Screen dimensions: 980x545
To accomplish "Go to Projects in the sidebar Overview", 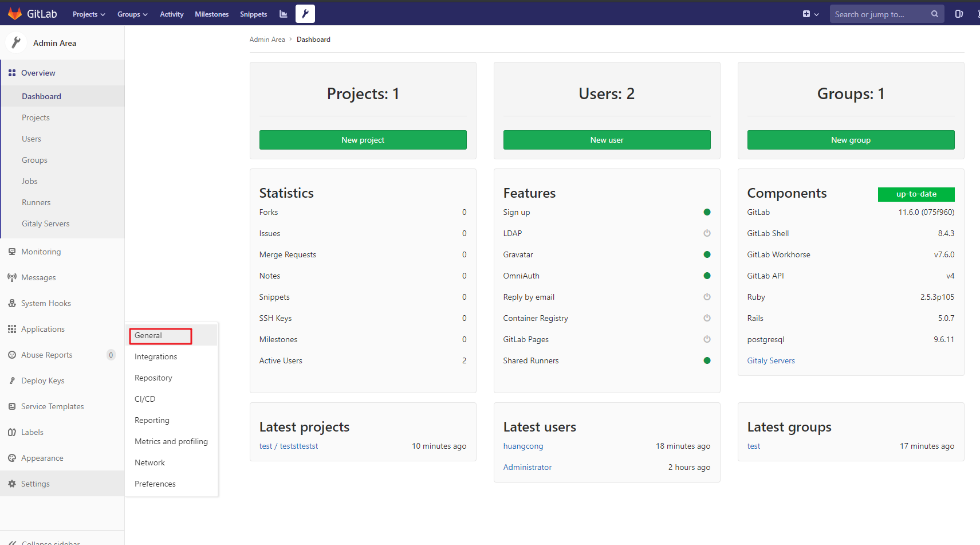I will click(62, 117).
